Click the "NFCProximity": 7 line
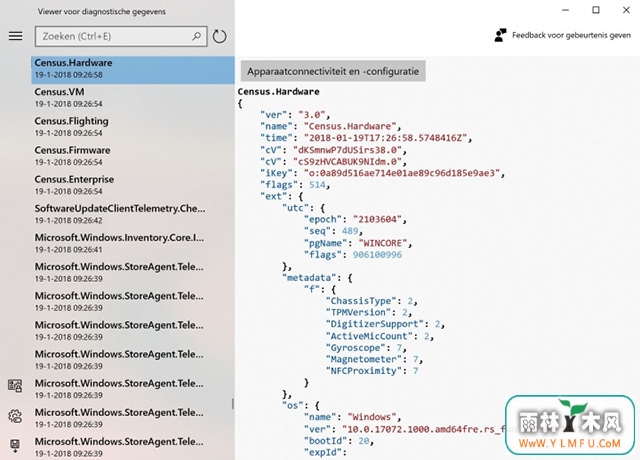Screen dimensions: 640x460 click(x=372, y=371)
